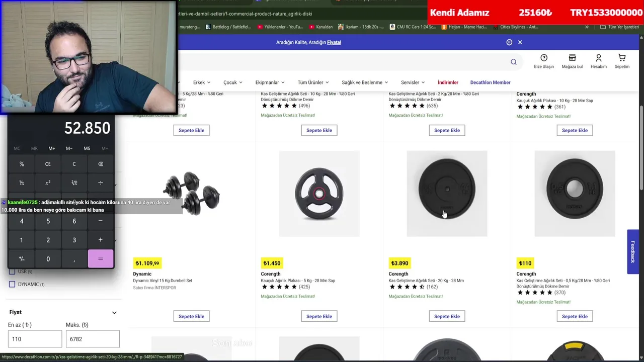The width and height of the screenshot is (644, 362).
Task: Toggle DYNAMIC brand filter checkbox
Action: [12, 284]
